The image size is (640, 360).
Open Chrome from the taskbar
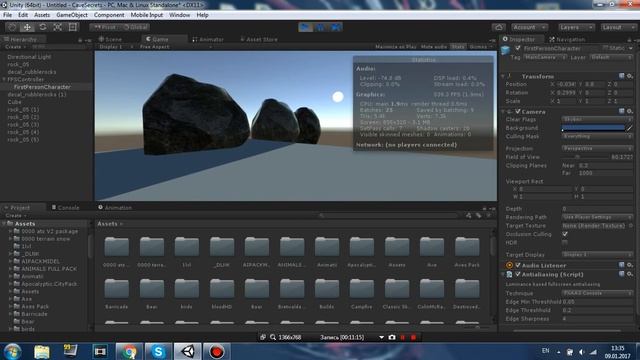pyautogui.click(x=129, y=351)
